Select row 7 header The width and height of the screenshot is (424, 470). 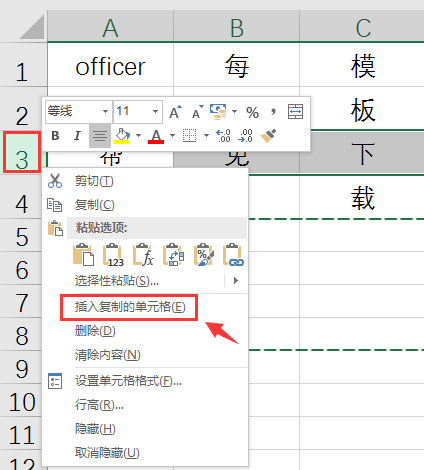click(21, 301)
